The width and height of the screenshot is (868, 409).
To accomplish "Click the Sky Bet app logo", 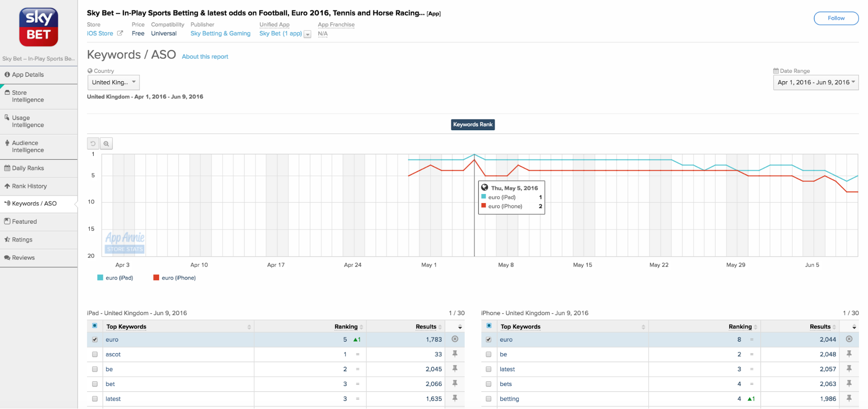I will point(39,27).
